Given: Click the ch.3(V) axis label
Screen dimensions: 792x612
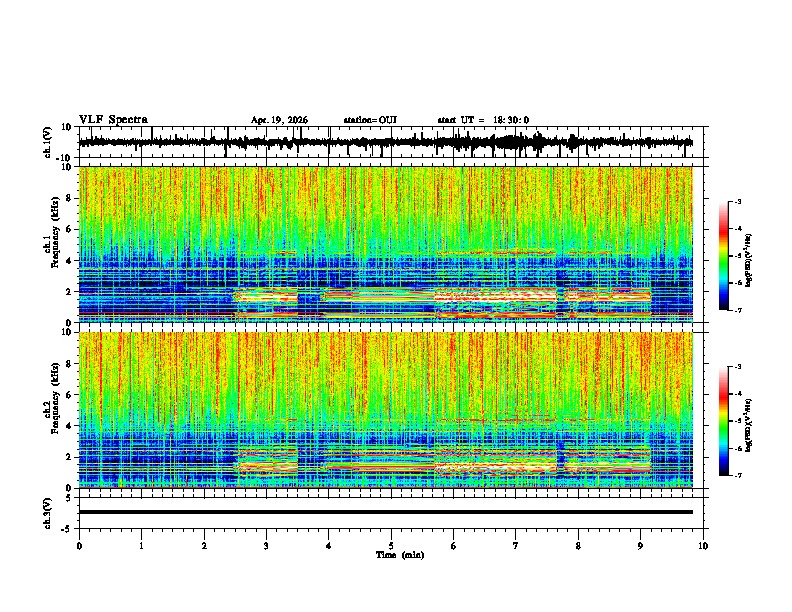Looking at the screenshot, I should [48, 513].
